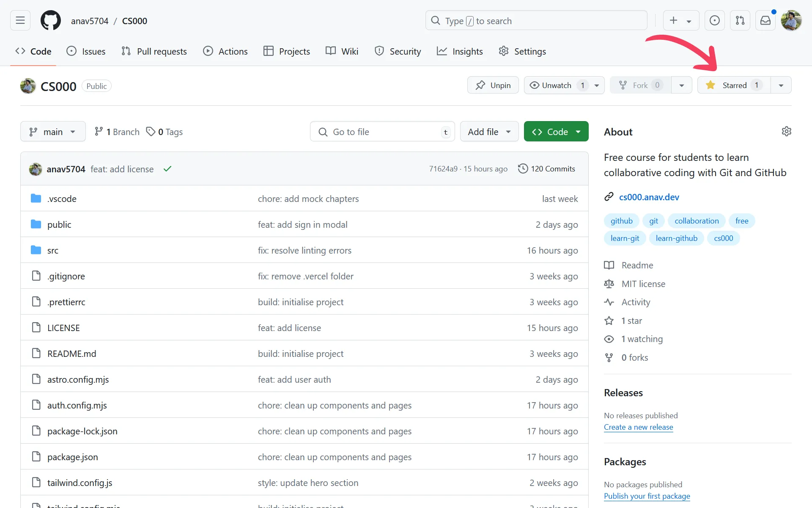812x508 pixels.
Task: Open package-lock.json file
Action: click(x=82, y=431)
